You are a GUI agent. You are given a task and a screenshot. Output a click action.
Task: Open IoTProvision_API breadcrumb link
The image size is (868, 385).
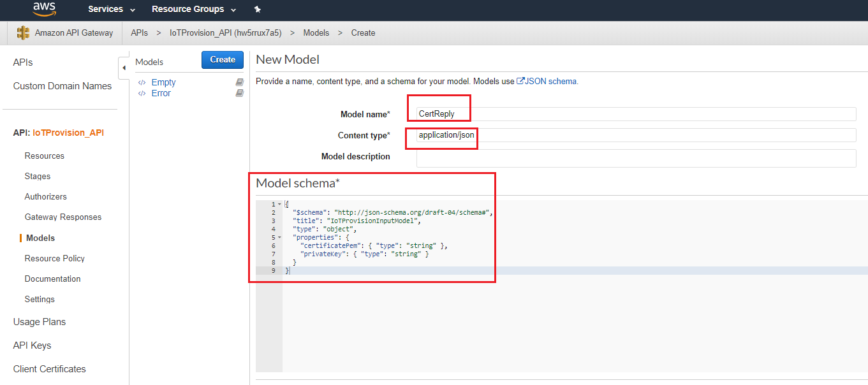(x=225, y=33)
